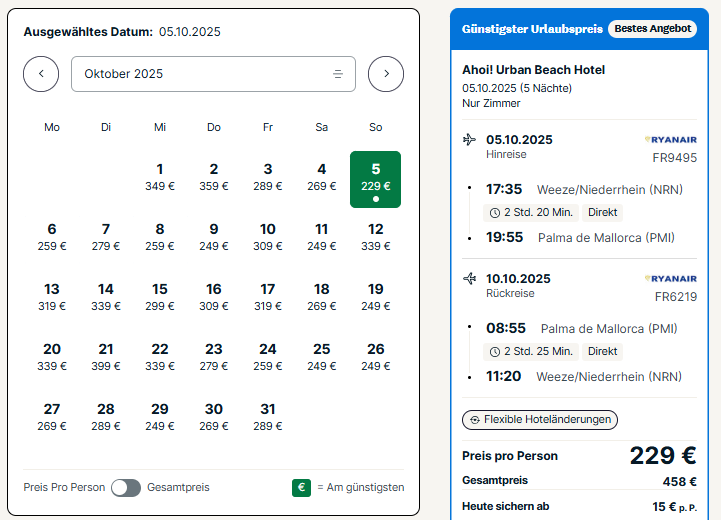721x520 pixels.
Task: Select October 5 for 229 €
Action: coord(376,179)
